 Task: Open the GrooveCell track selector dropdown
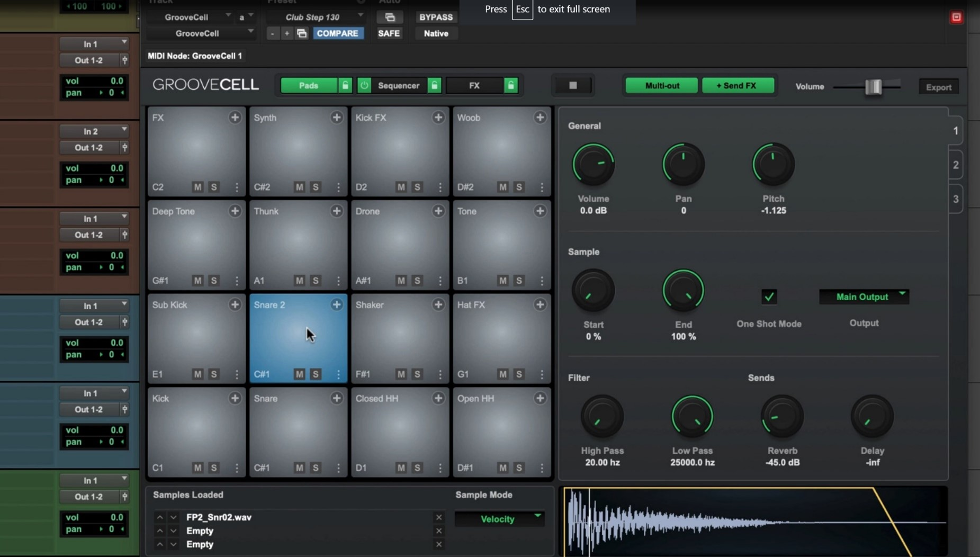click(x=191, y=17)
